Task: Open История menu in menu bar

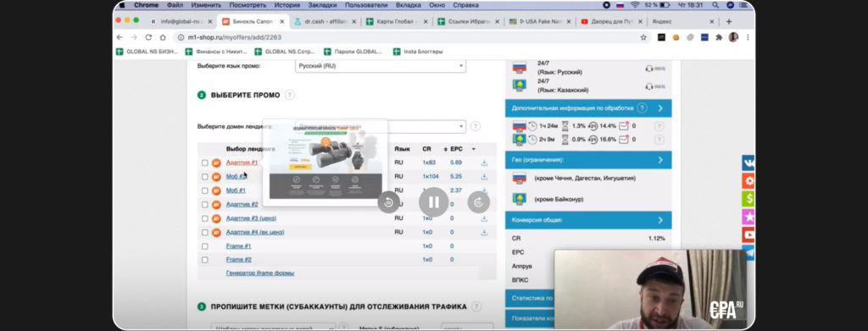Action: coord(287,5)
